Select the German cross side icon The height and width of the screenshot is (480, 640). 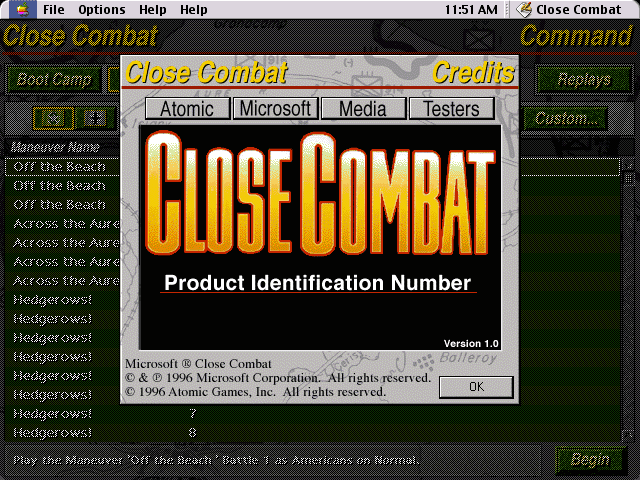coord(96,119)
